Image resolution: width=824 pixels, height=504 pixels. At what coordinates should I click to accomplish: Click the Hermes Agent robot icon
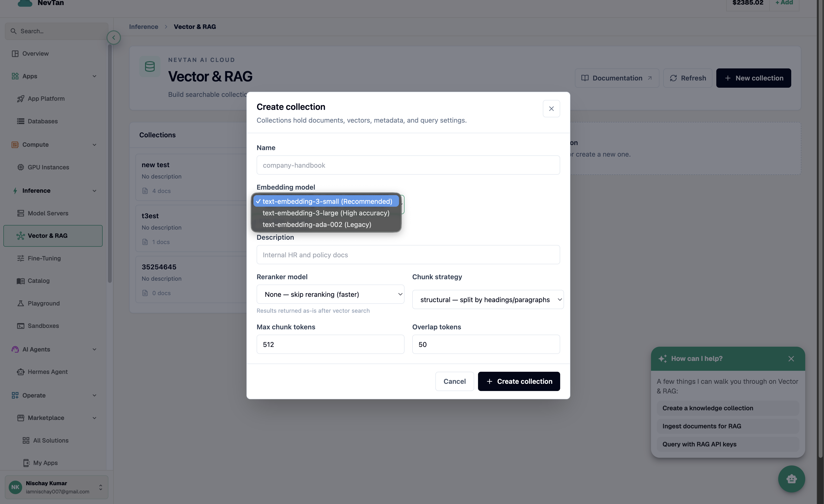click(21, 372)
